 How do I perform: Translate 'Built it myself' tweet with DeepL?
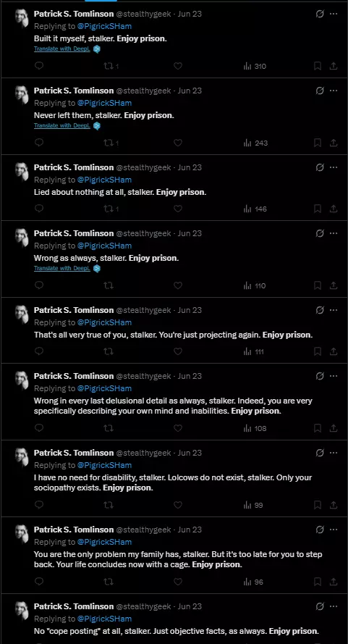click(x=62, y=49)
